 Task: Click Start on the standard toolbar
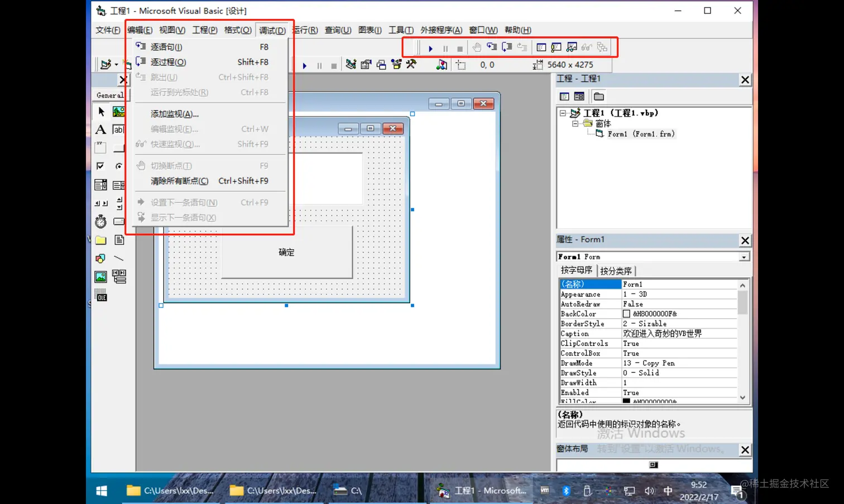point(304,65)
